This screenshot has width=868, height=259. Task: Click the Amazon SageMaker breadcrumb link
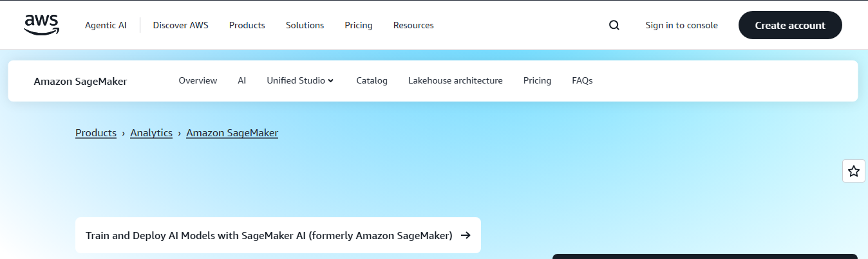(232, 133)
